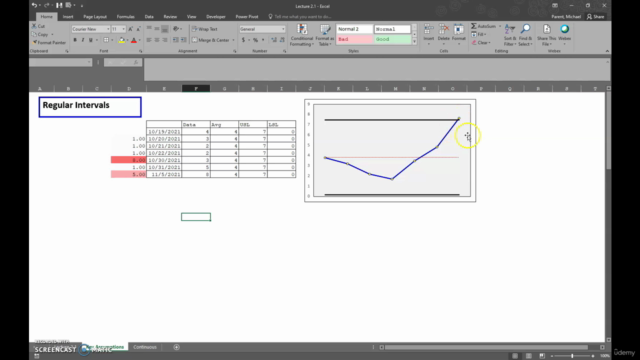The width and height of the screenshot is (640, 360).
Task: Open the Borders button in Font group
Action: pos(106,40)
